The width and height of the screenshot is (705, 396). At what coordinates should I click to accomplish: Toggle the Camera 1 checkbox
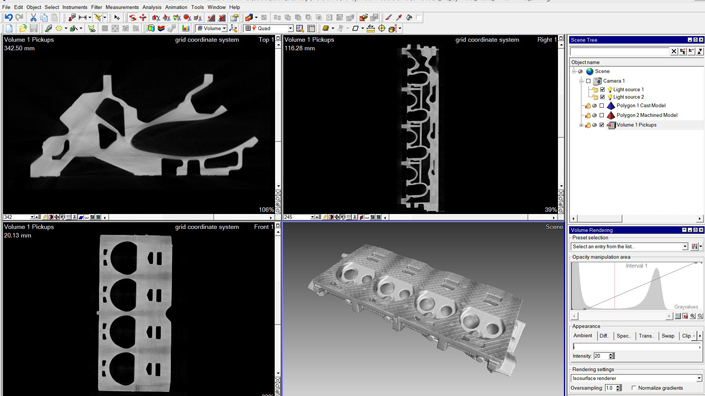(x=589, y=81)
